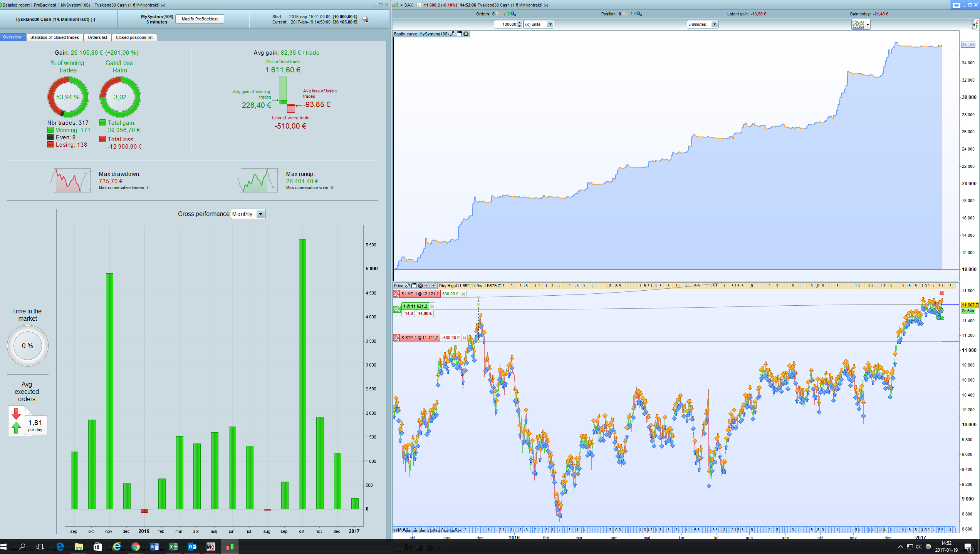The image size is (980, 554).
Task: Click the DAX instrument info icon
Action: coord(419,5)
